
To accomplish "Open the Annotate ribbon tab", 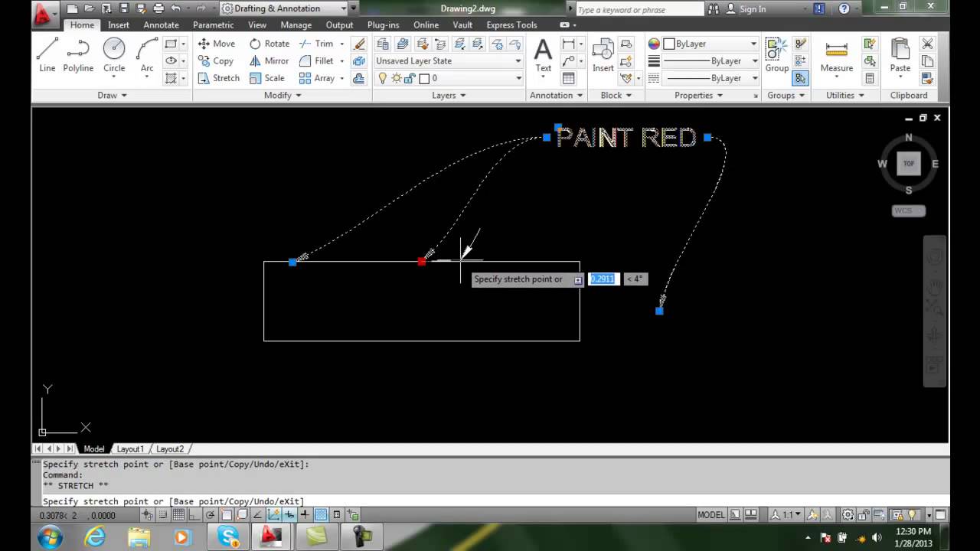I will point(161,24).
